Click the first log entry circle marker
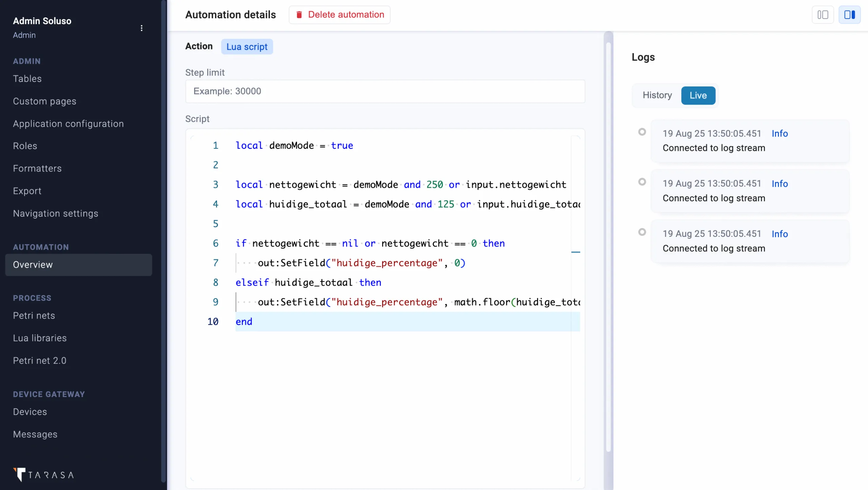This screenshot has height=490, width=868. pyautogui.click(x=642, y=132)
